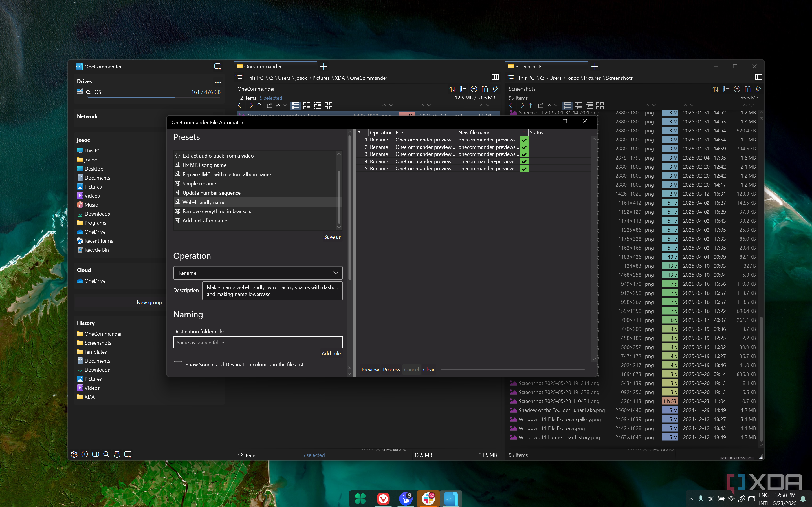Toggle green checkmark on row 2 Rename

click(524, 147)
